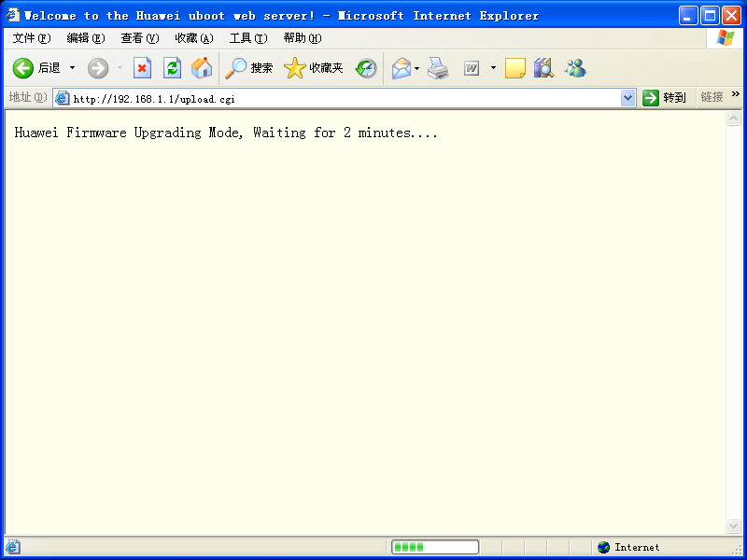Screen dimensions: 747x560
Task: Click the 转到 Go button
Action: tap(664, 98)
